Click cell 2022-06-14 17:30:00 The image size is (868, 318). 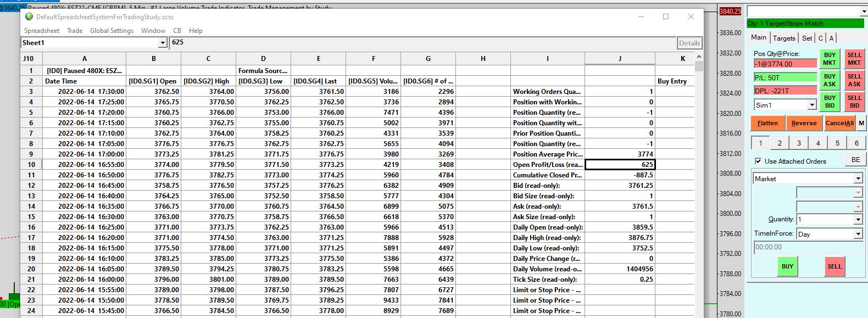(x=84, y=92)
